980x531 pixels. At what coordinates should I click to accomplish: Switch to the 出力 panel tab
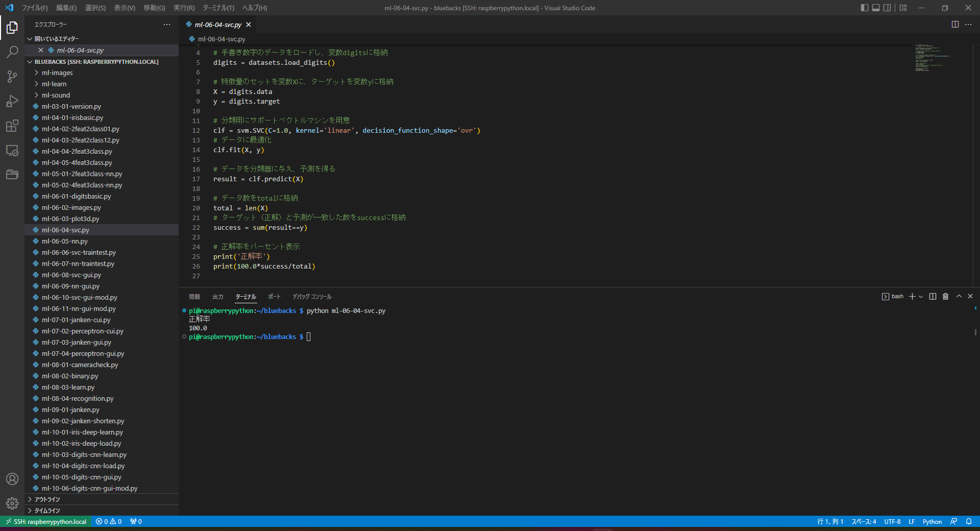[218, 297]
